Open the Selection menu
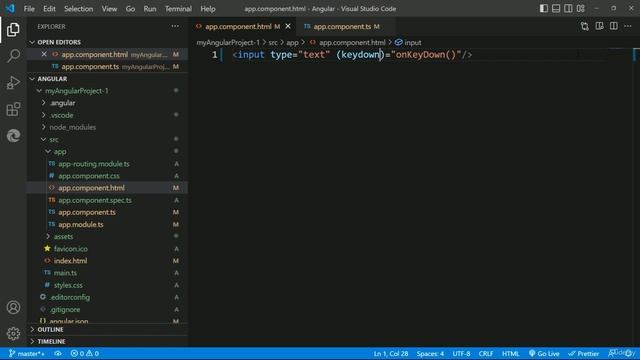The image size is (640, 360). point(78,9)
